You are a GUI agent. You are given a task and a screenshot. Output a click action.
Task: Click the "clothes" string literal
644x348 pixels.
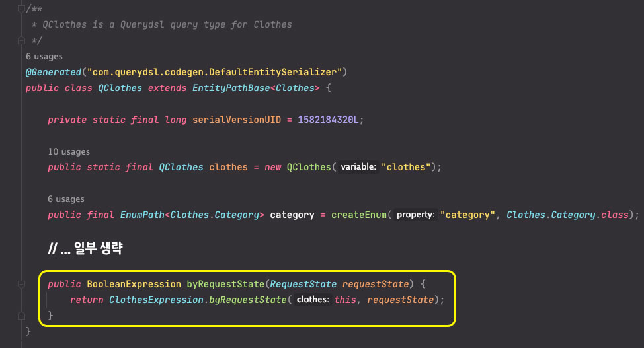(406, 168)
